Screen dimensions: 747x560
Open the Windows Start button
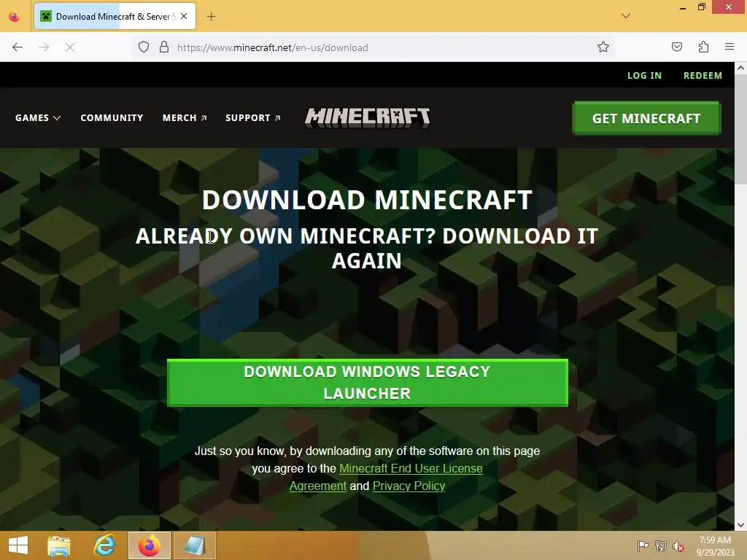(18, 545)
